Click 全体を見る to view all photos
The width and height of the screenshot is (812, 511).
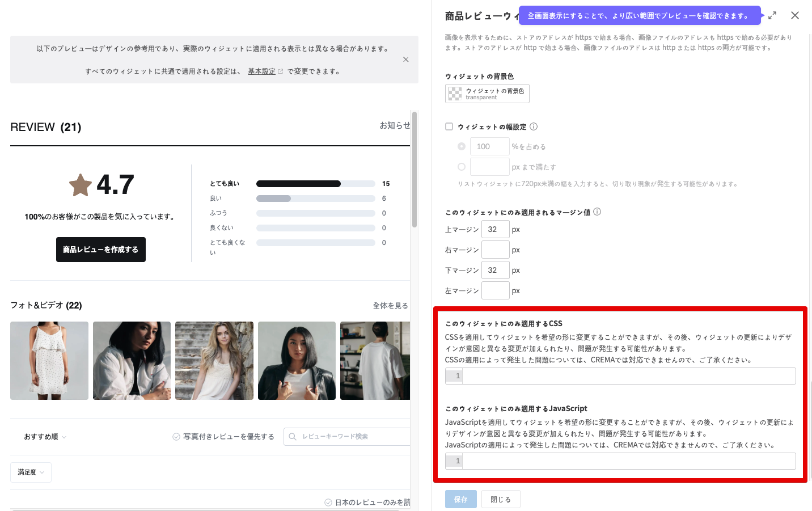[390, 306]
